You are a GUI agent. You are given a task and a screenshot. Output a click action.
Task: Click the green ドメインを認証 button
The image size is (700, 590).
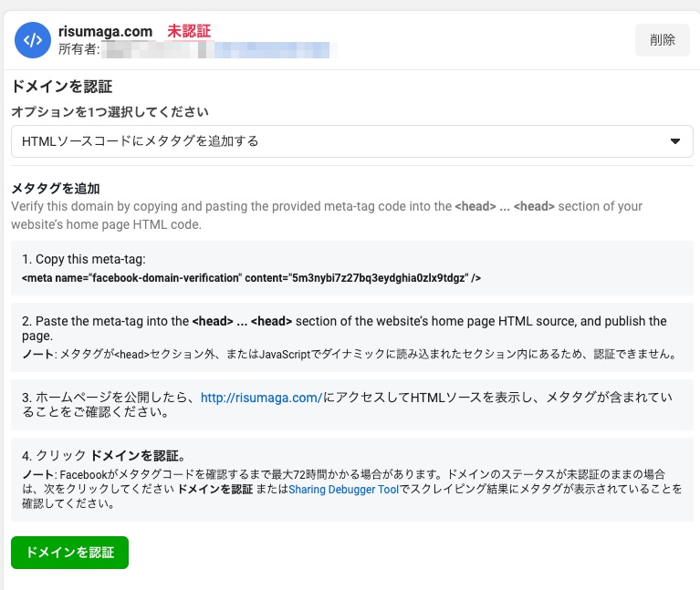pos(69,553)
